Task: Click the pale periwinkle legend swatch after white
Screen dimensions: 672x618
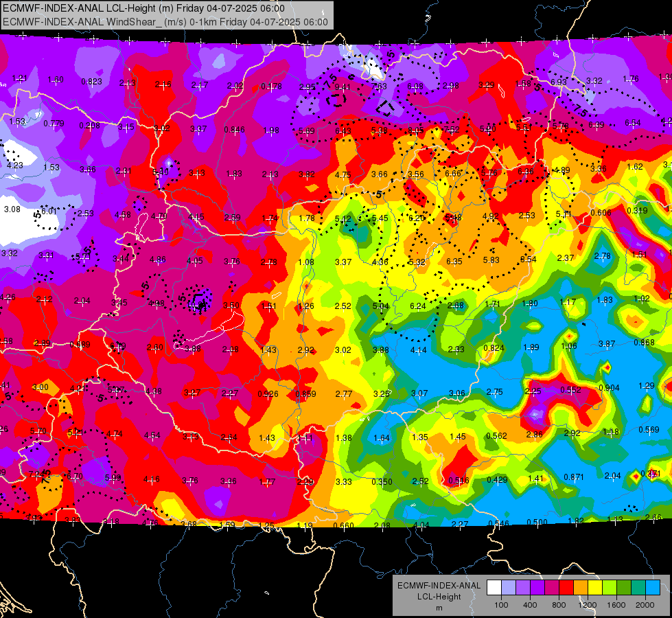Action: click(509, 587)
